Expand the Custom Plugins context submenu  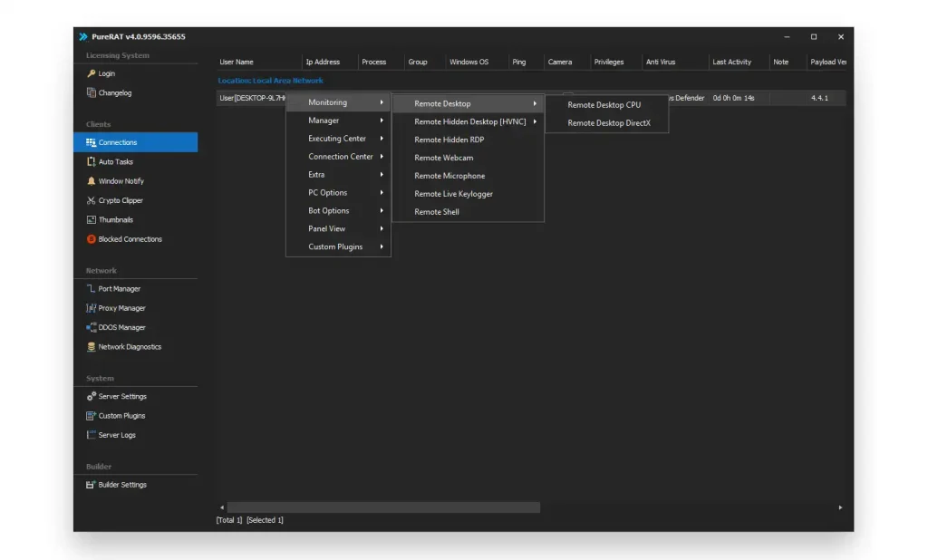click(382, 246)
